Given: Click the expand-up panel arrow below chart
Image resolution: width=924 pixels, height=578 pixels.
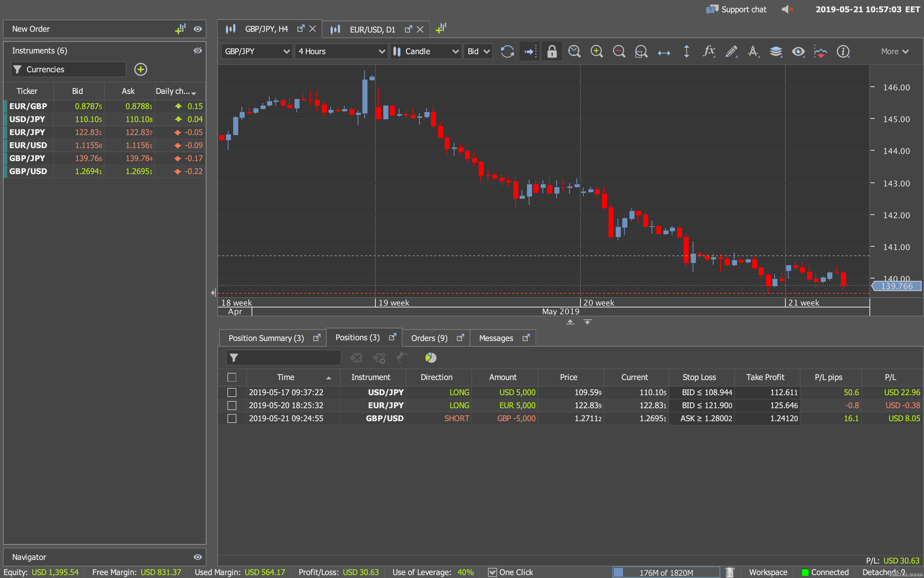Looking at the screenshot, I should tap(570, 322).
